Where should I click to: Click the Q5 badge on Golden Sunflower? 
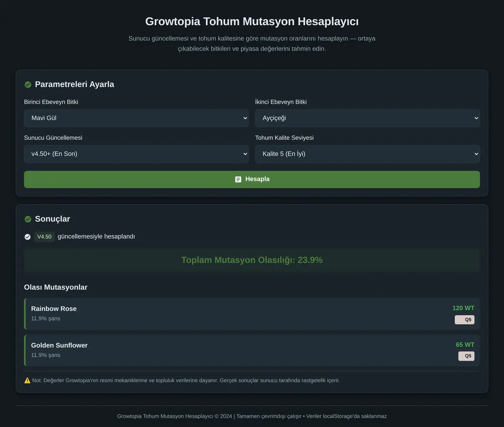466,356
